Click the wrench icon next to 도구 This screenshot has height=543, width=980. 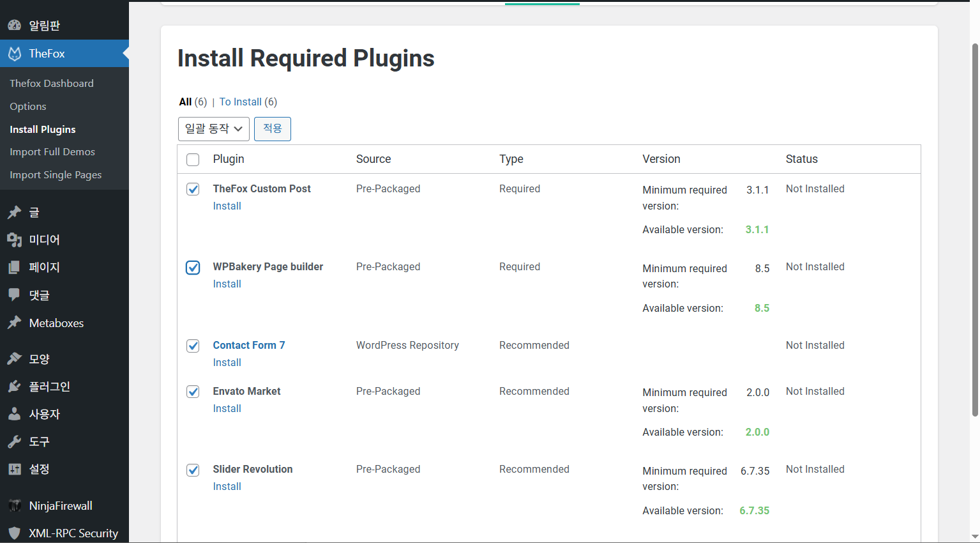pyautogui.click(x=14, y=441)
